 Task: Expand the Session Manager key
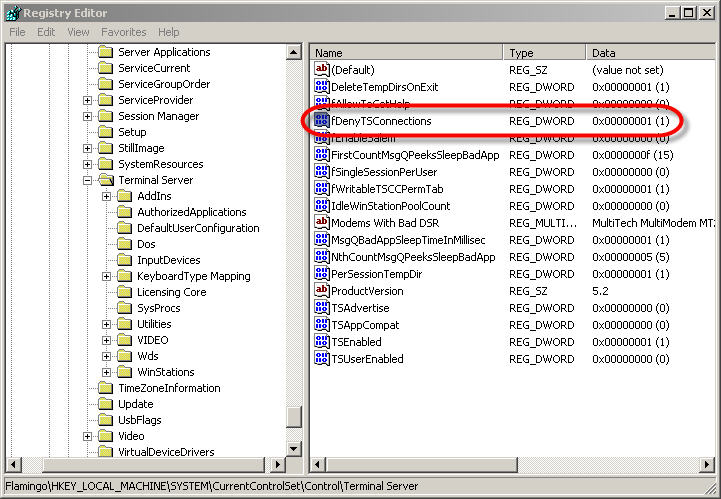pos(87,116)
